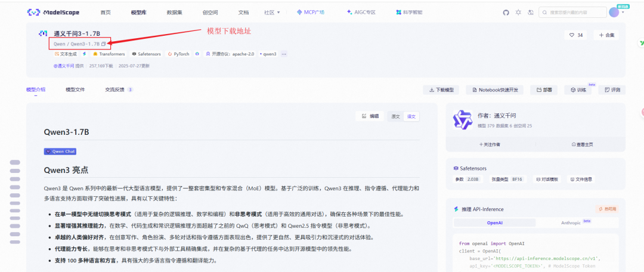Click 评测 button

612,90
